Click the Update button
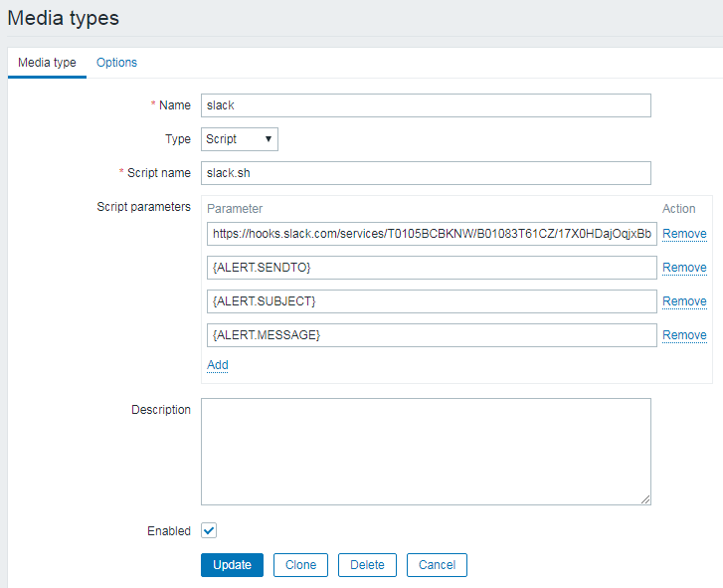The width and height of the screenshot is (723, 588). coord(232,565)
